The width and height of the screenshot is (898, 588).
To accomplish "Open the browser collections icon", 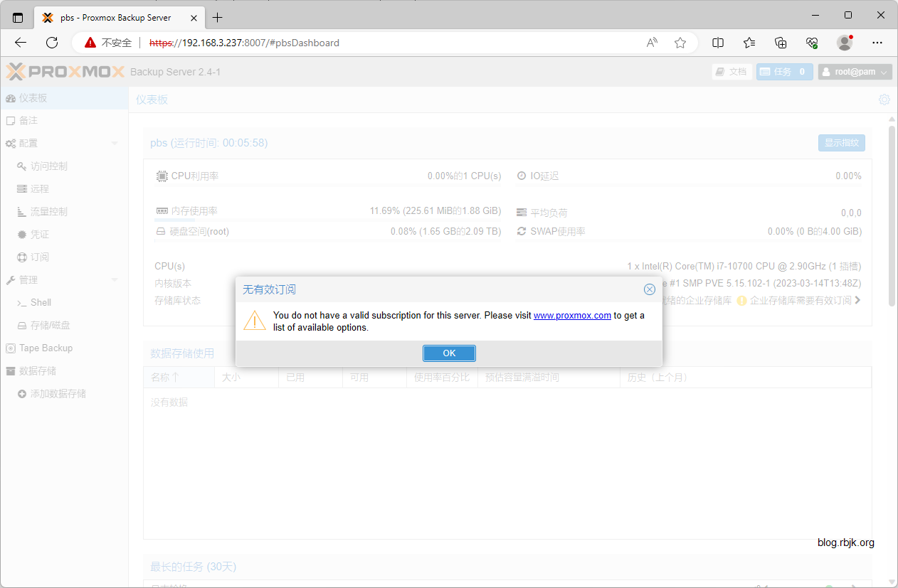I will 781,43.
